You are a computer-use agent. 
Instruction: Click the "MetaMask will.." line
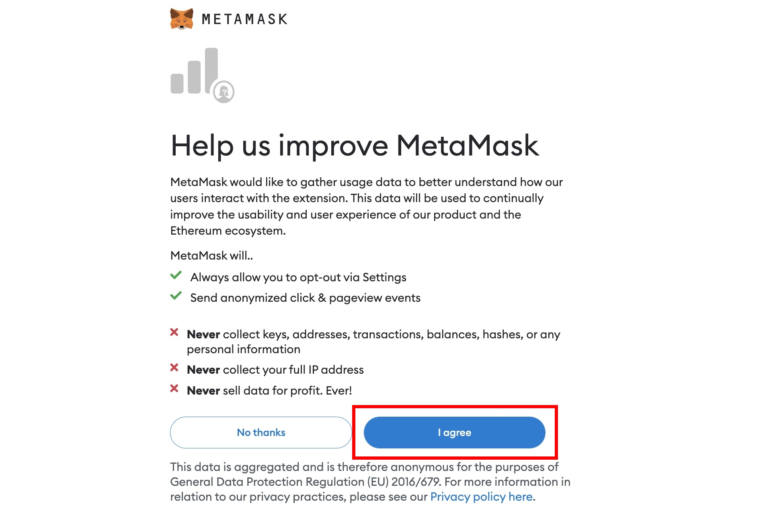[211, 256]
